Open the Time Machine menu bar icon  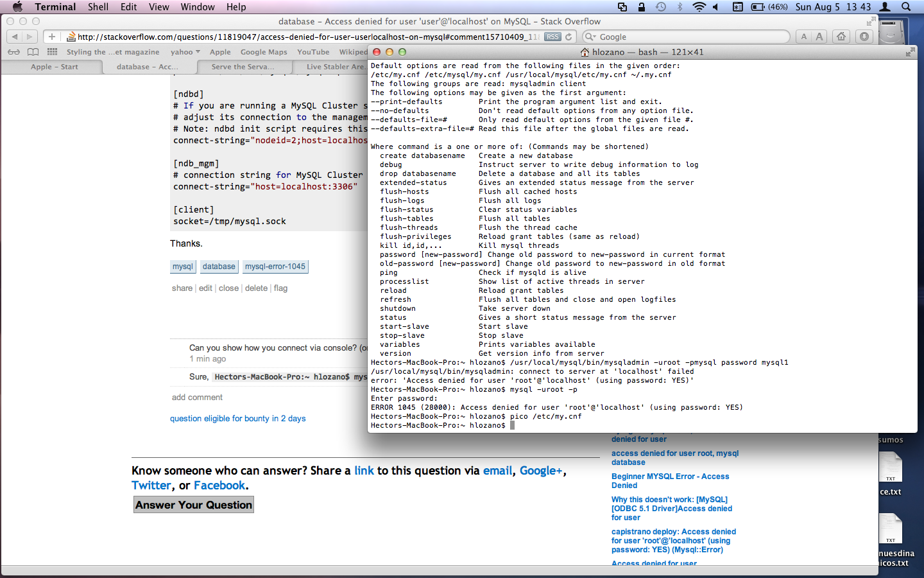tap(660, 6)
